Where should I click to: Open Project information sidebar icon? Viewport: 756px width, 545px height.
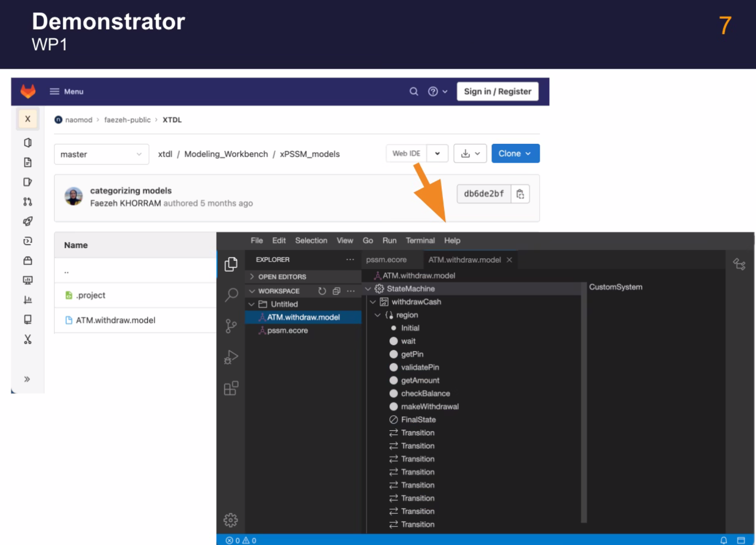(x=28, y=143)
